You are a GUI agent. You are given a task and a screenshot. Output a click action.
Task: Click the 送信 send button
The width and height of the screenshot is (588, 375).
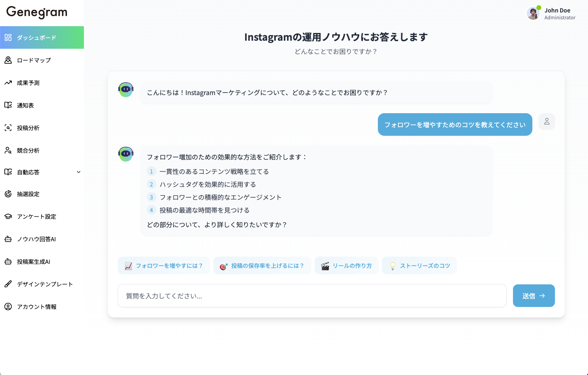click(x=534, y=296)
